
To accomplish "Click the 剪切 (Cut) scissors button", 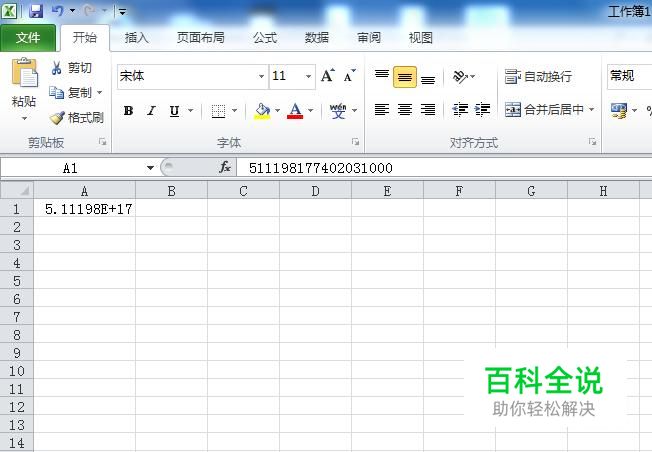I will 71,68.
